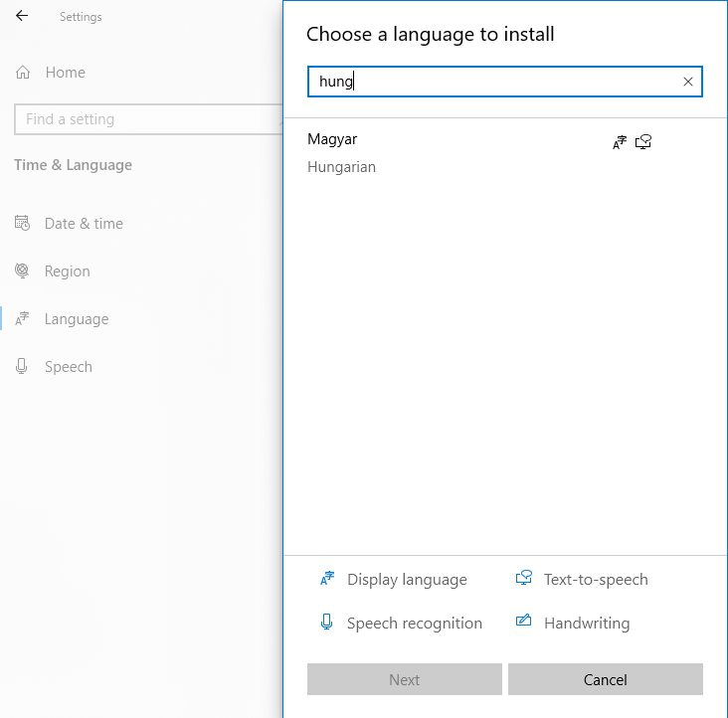Click the Display language legend icon
The height and width of the screenshot is (718, 728).
click(327, 580)
